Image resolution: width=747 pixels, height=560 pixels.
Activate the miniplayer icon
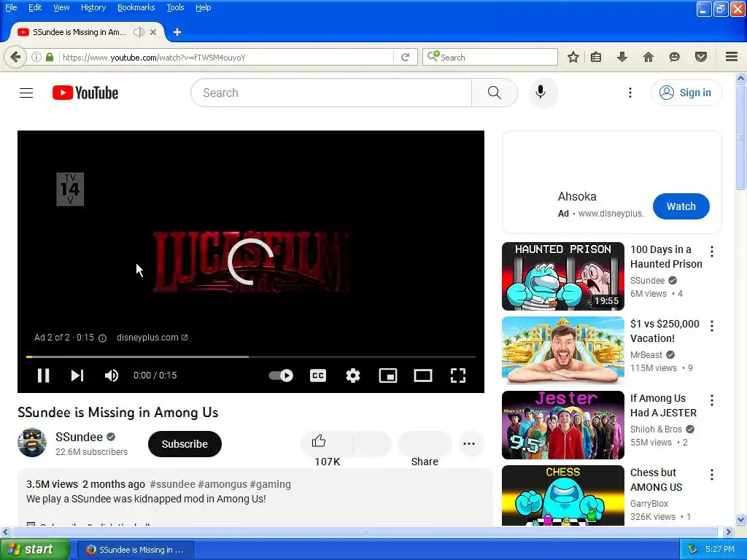(388, 376)
